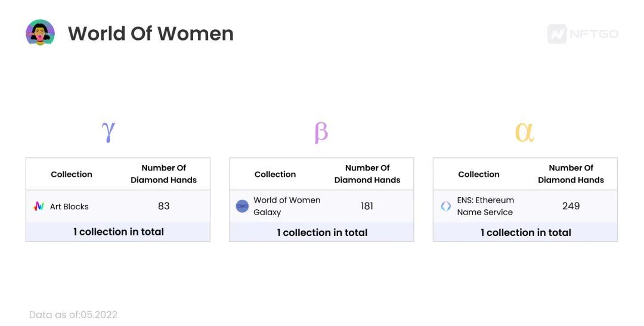644x326 pixels.
Task: Click the NFTGO logo watermark
Action: [x=583, y=33]
